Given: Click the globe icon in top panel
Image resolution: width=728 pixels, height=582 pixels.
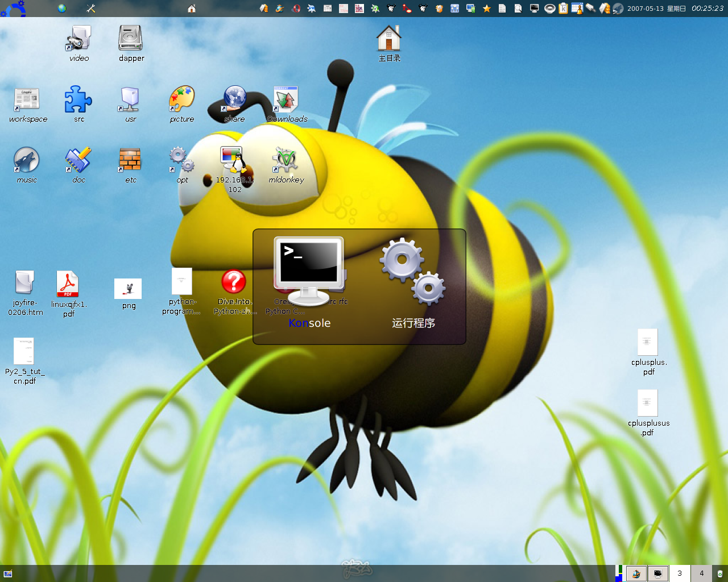Looking at the screenshot, I should point(62,9).
